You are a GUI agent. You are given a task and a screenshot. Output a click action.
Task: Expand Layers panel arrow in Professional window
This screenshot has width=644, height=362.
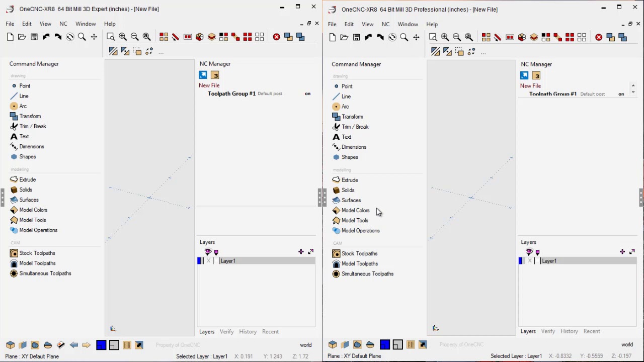632,251
